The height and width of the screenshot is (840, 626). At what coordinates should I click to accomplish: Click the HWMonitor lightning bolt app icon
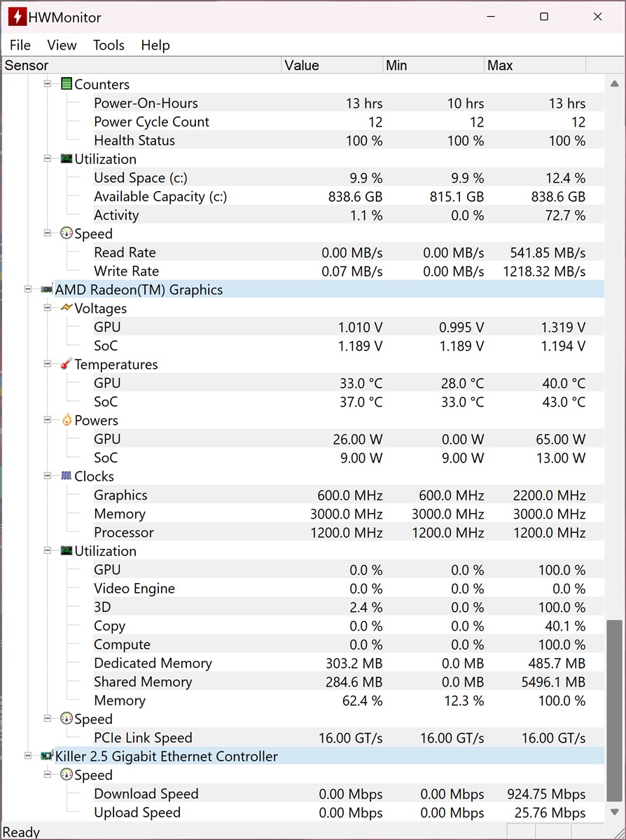[17, 17]
